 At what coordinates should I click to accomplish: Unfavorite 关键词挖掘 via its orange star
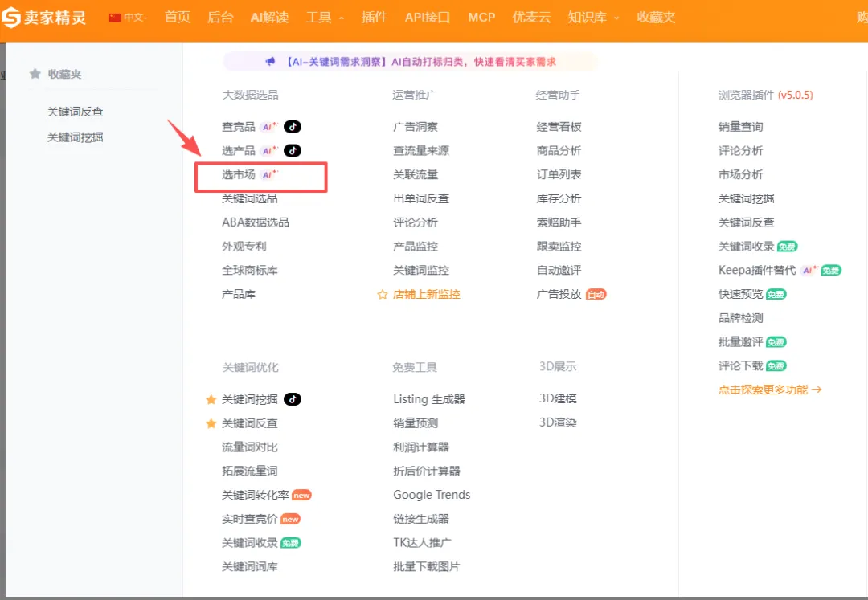pos(211,399)
